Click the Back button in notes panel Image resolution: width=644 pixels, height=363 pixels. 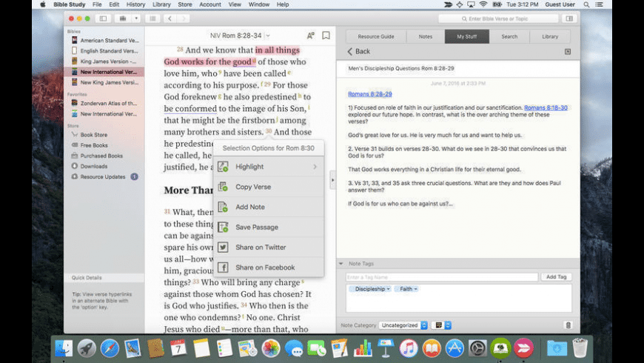click(358, 51)
